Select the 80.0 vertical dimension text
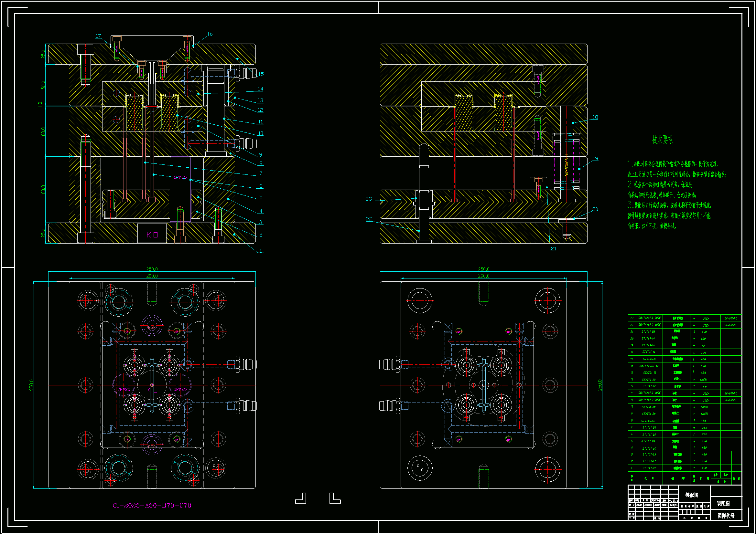The height and width of the screenshot is (534, 756). [43, 190]
